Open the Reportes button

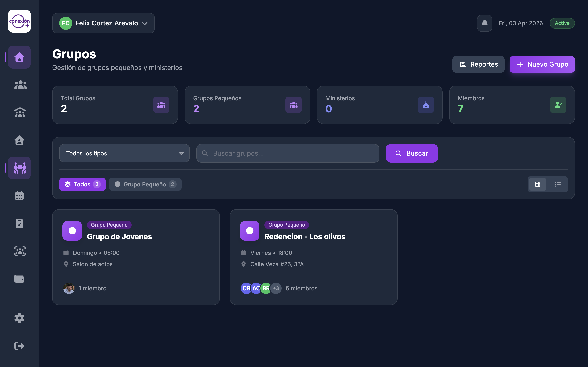478,64
